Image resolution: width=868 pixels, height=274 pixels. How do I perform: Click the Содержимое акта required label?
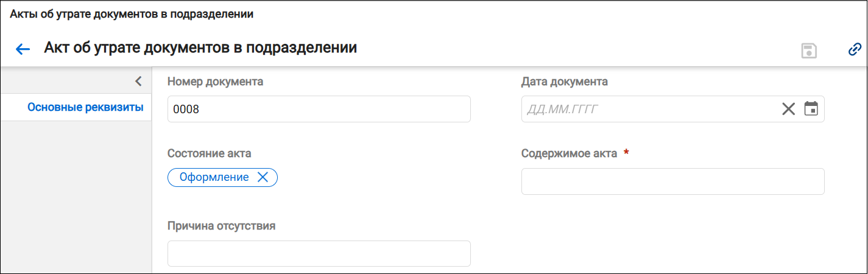tap(575, 153)
